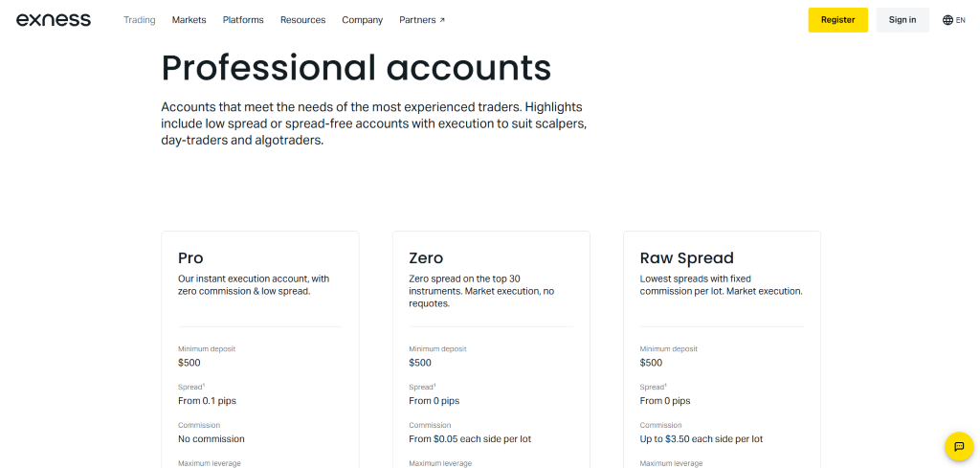980x468 pixels.
Task: Expand the Platforms navigation menu
Action: (x=243, y=20)
